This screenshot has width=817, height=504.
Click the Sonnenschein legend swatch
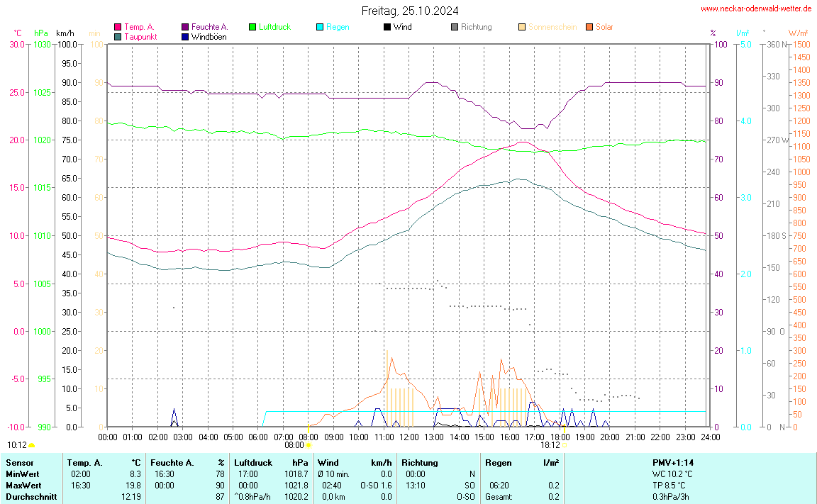click(522, 27)
